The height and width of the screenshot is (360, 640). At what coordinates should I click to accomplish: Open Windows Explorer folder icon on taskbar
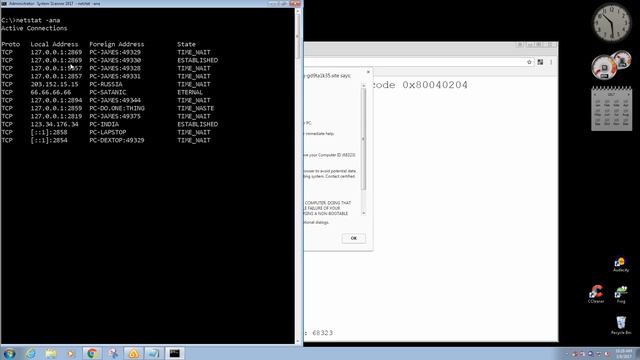[x=51, y=353]
